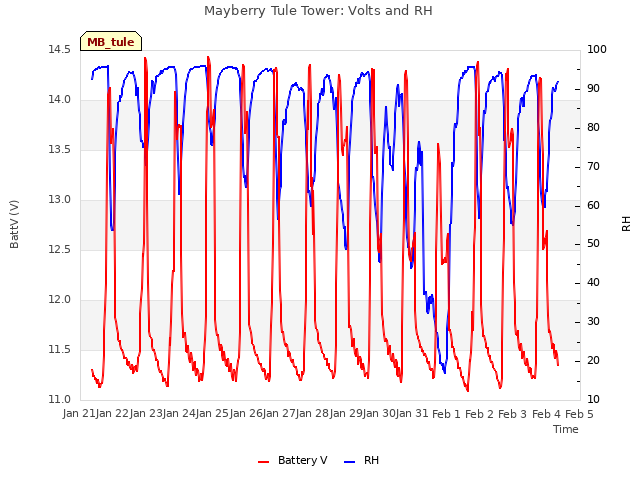Screen dimensions: 640x480
Task: Click the Jan 23 date tick label
Action: click(x=146, y=414)
